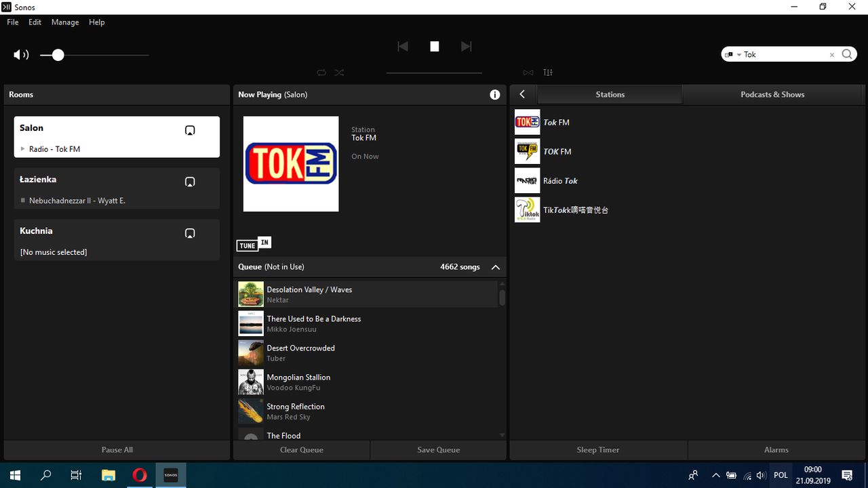The width and height of the screenshot is (868, 488).
Task: Run search with the magnifier icon
Action: [x=848, y=54]
